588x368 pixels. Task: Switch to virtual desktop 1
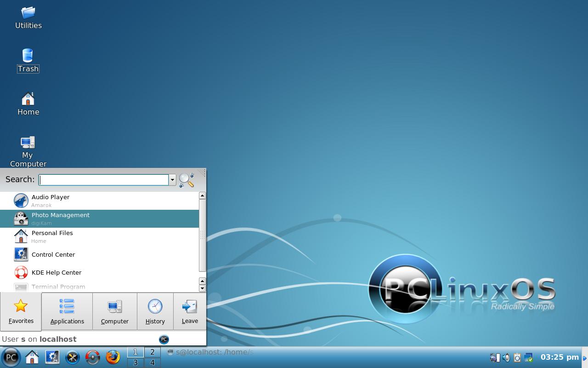(135, 352)
